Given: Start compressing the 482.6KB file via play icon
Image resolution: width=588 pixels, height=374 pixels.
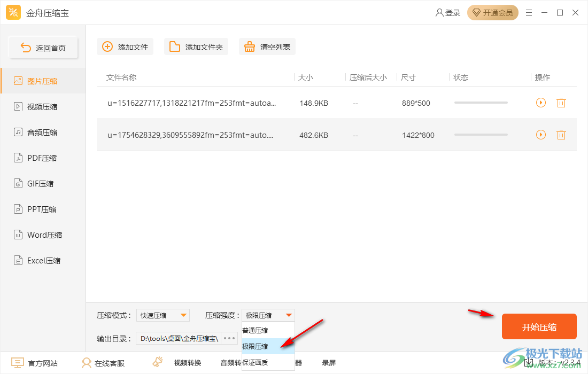Looking at the screenshot, I should (x=541, y=135).
